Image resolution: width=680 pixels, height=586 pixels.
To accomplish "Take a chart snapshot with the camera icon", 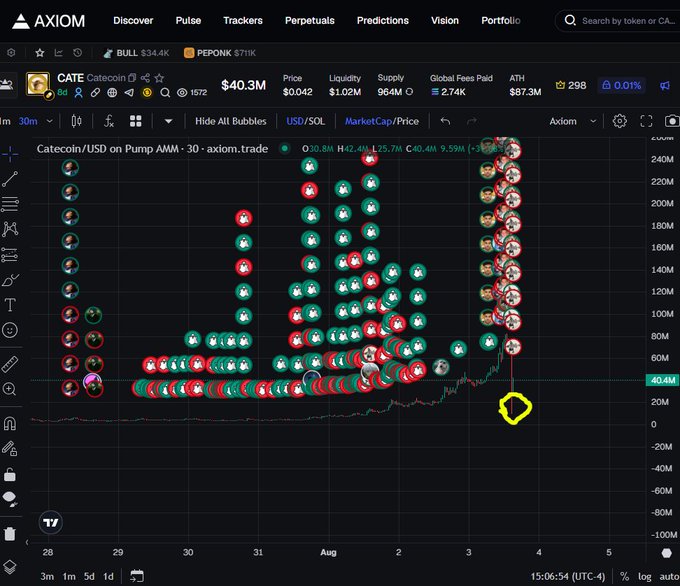I will tap(672, 121).
